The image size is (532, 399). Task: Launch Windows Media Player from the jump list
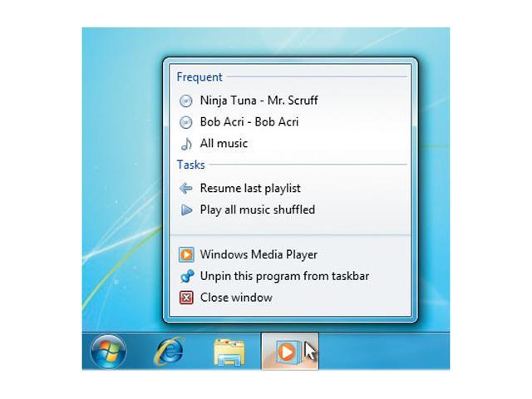[259, 255]
